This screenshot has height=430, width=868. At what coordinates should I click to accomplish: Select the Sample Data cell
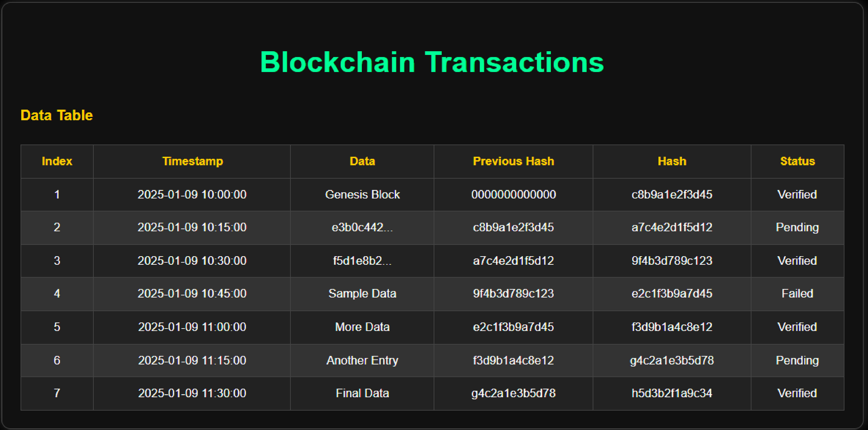pos(362,293)
